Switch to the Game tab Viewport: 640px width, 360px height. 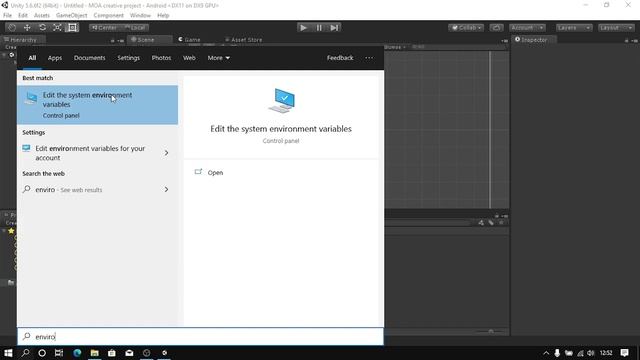190,40
